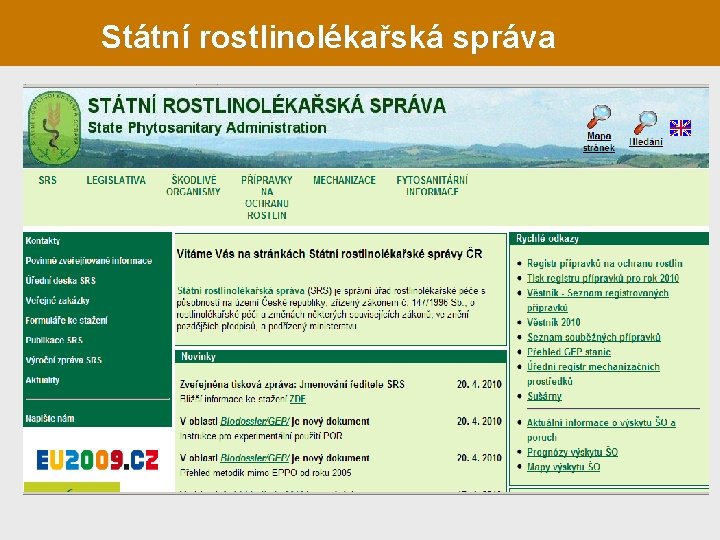The image size is (720, 540).
Task: Open Přehled GEP stanic
Action: tap(569, 352)
